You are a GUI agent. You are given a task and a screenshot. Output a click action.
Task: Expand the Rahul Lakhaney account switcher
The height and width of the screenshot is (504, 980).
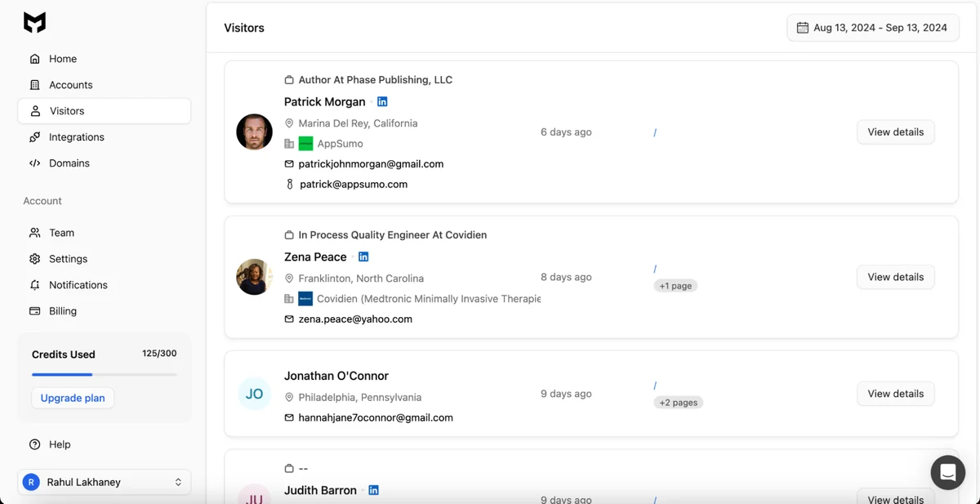[104, 482]
